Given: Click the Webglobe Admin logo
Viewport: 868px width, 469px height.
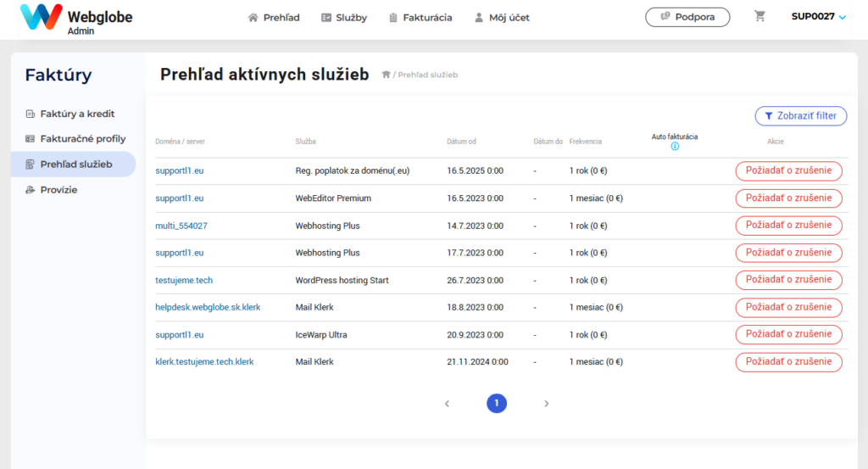Looking at the screenshot, I should (75, 19).
